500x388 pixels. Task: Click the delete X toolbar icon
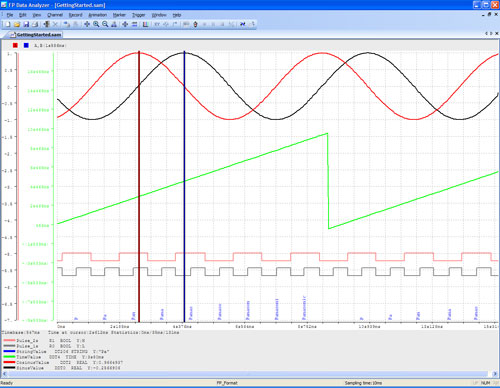[55, 24]
